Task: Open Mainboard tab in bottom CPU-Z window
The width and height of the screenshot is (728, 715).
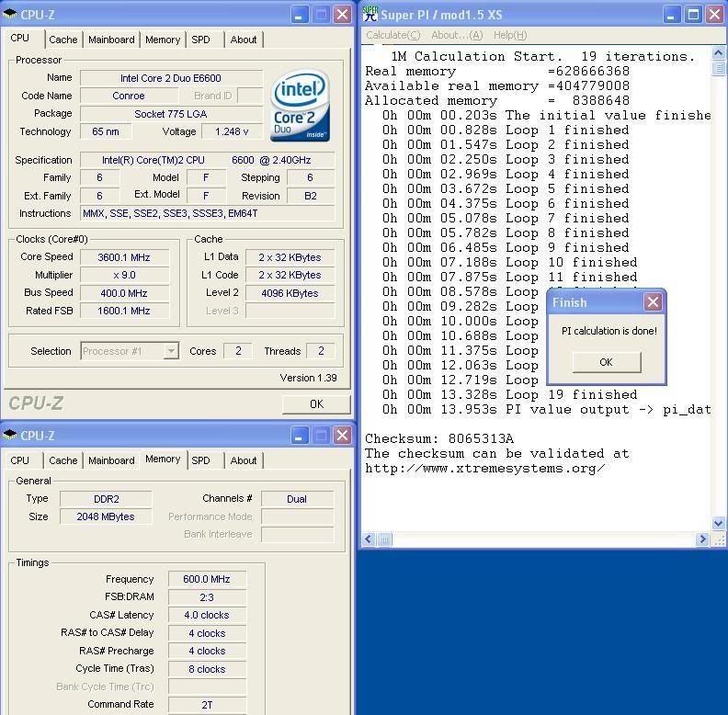Action: pyautogui.click(x=111, y=460)
